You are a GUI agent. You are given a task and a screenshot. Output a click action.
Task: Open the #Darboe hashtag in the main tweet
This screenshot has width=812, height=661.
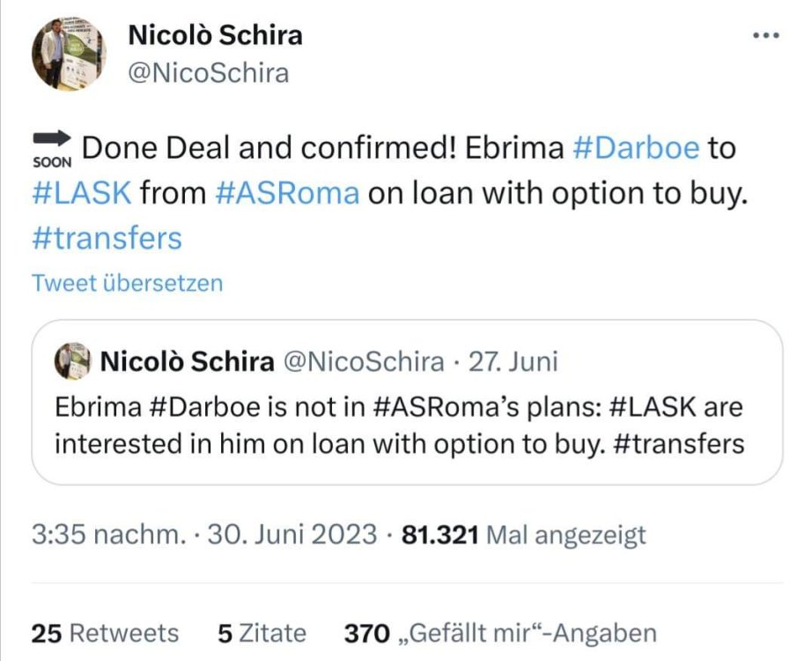(x=636, y=148)
